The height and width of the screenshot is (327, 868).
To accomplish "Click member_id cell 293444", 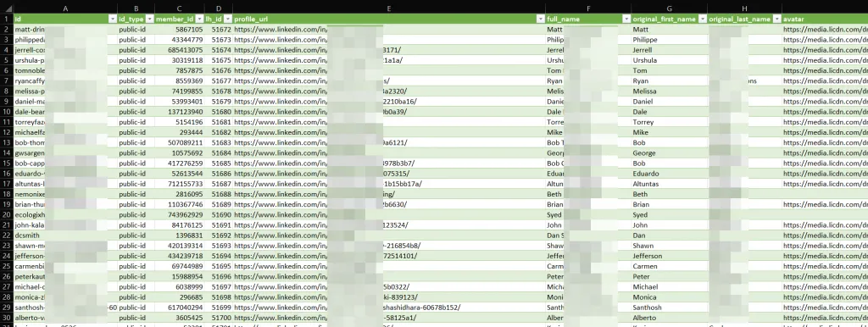I will 180,132.
